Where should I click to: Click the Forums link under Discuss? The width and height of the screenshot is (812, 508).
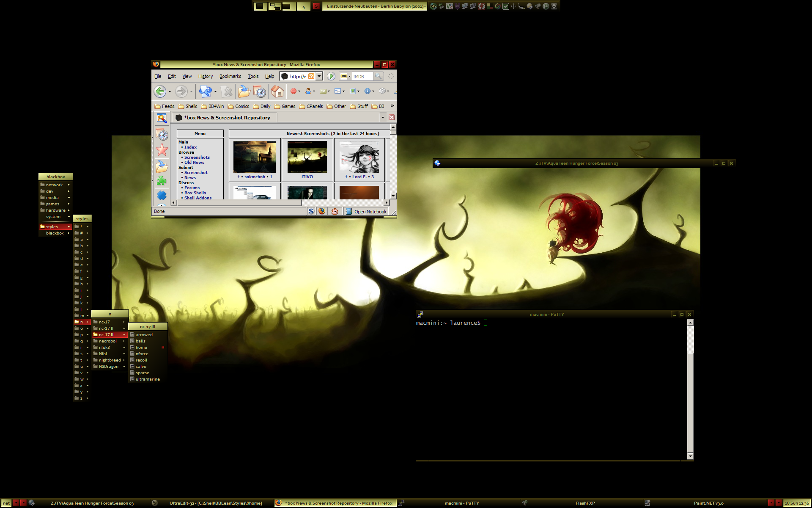coord(192,188)
